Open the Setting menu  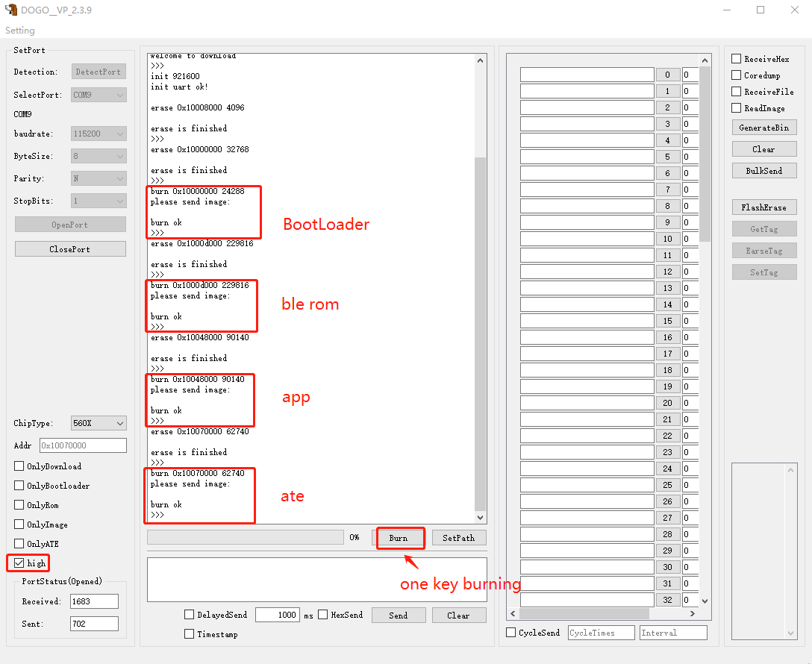[20, 31]
